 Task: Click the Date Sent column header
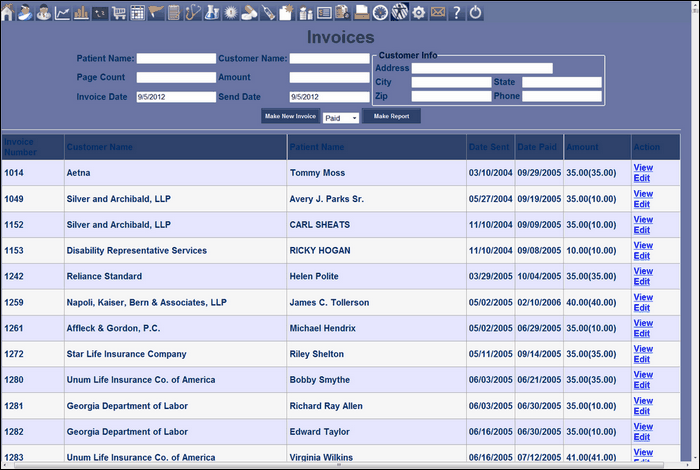tap(491, 147)
